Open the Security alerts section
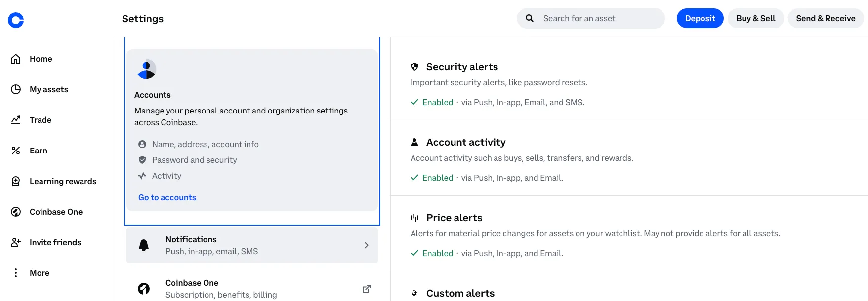The image size is (868, 301). (462, 67)
